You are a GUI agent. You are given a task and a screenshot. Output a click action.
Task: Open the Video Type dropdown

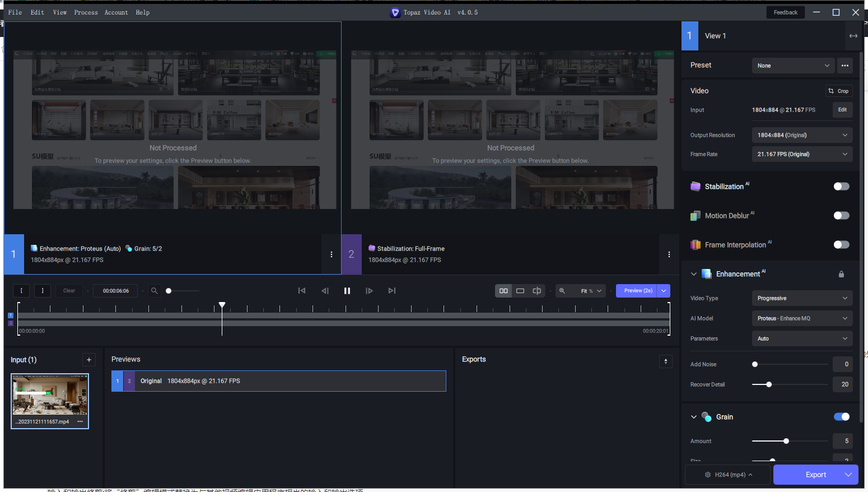coord(802,298)
